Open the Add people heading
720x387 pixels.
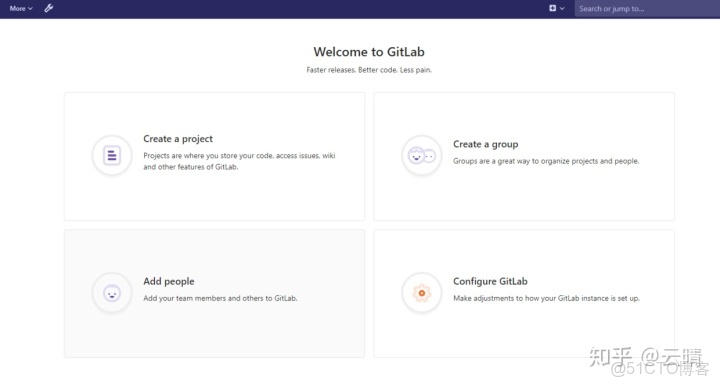click(x=169, y=281)
